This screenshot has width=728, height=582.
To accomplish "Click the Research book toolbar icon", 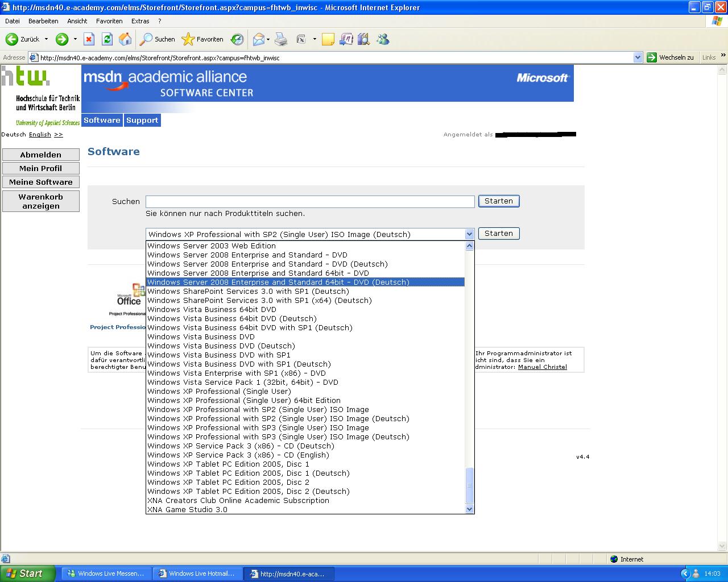I will [346, 39].
